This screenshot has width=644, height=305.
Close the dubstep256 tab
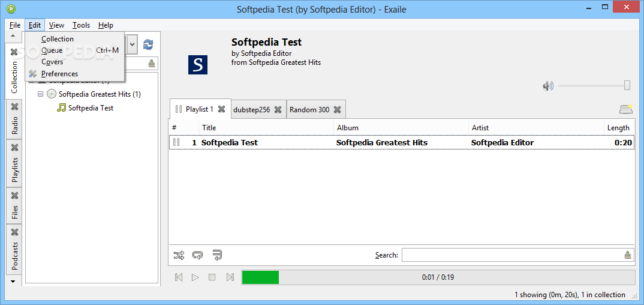tap(278, 109)
